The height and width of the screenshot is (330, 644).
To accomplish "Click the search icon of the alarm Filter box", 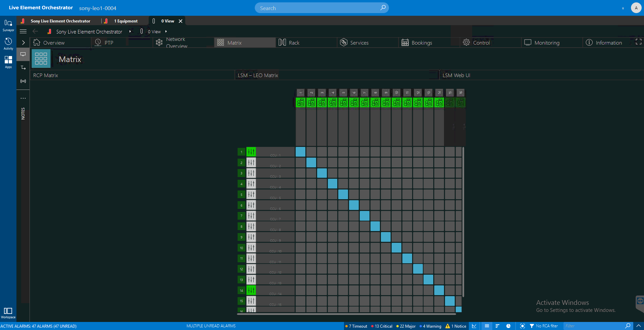I will tap(628, 326).
